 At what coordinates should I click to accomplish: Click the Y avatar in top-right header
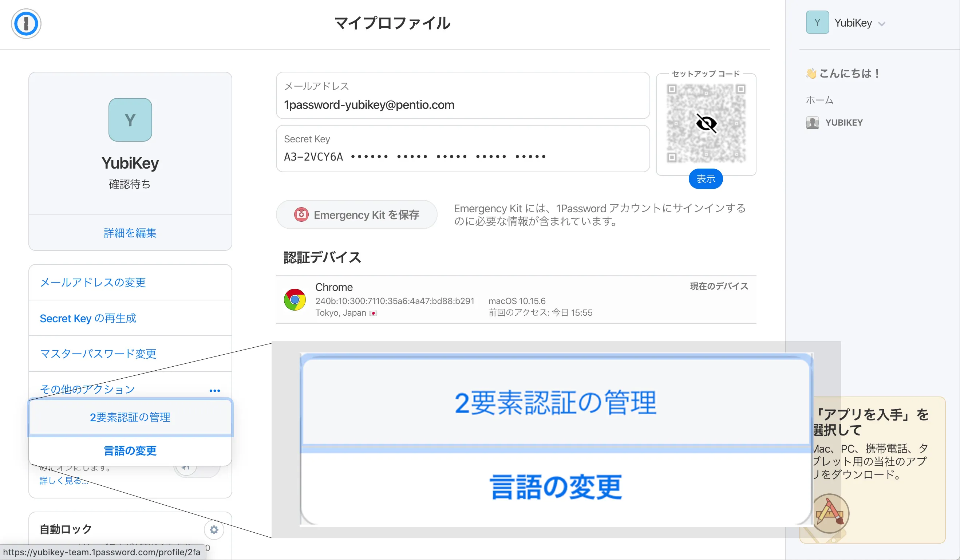(x=817, y=23)
